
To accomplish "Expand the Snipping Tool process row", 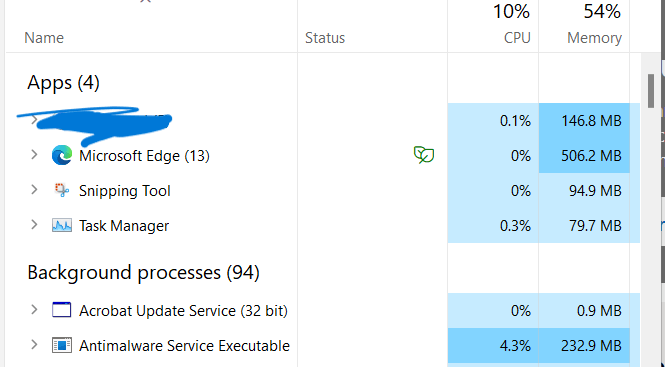I will [34, 190].
